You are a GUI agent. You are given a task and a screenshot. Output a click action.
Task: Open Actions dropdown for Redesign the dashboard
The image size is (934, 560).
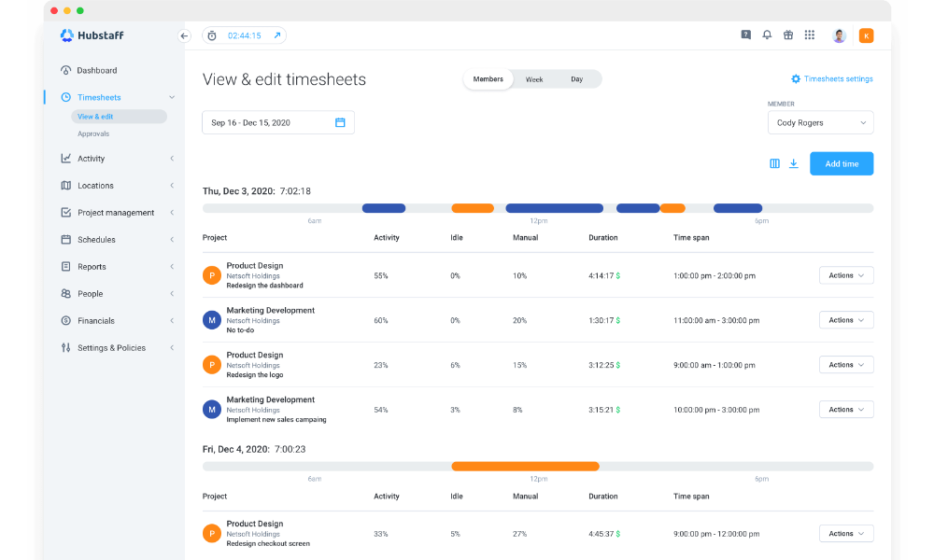point(846,275)
